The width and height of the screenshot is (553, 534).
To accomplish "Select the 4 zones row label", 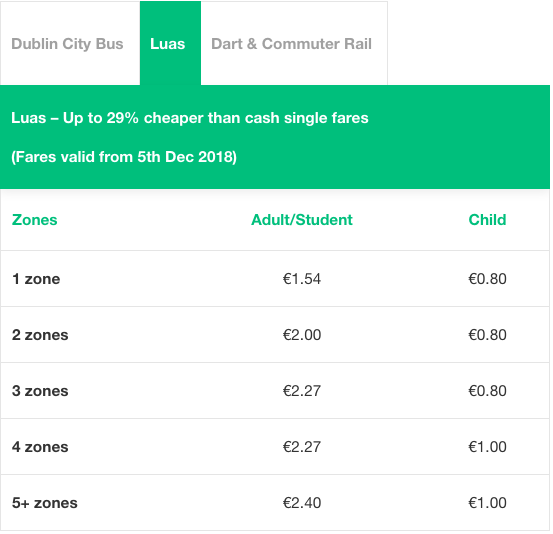I will coord(40,447).
